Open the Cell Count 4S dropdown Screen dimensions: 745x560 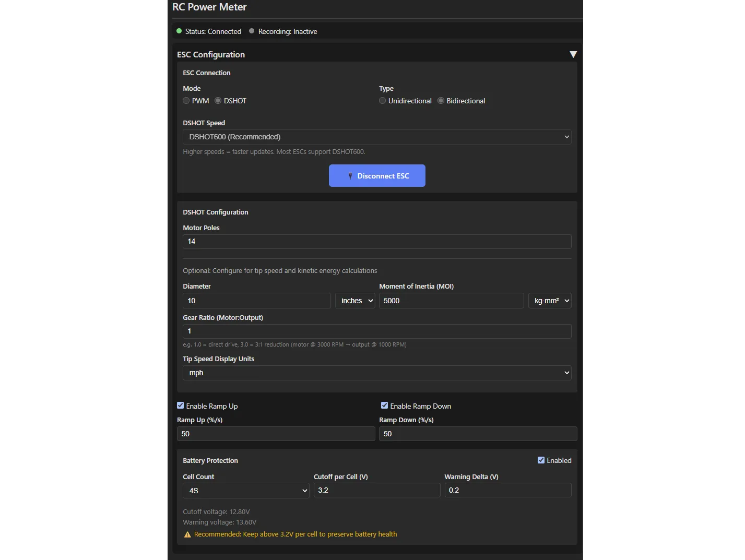pyautogui.click(x=246, y=491)
